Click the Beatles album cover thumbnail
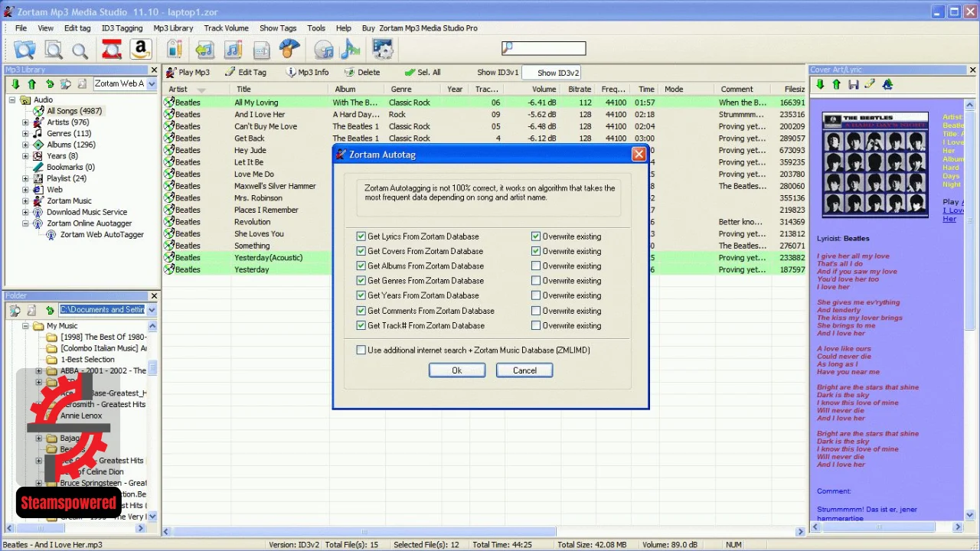980x551 pixels. [874, 165]
